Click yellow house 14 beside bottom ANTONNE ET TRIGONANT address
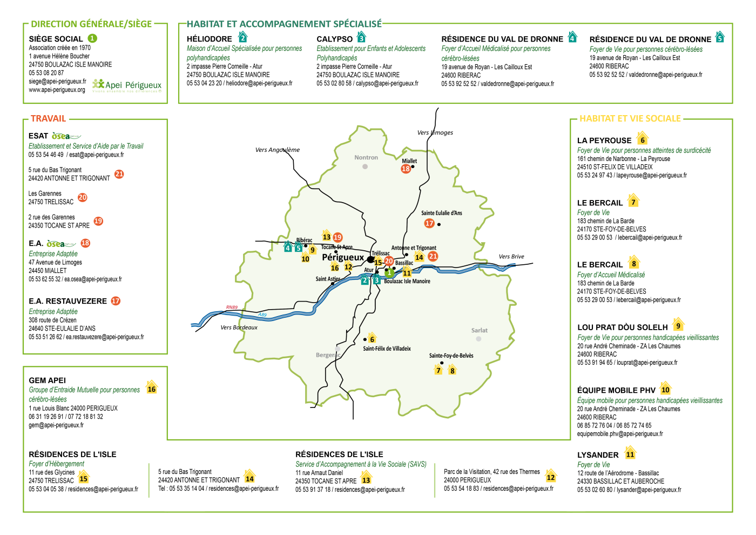Screen dimensions: 756x535 pyautogui.click(x=249, y=477)
